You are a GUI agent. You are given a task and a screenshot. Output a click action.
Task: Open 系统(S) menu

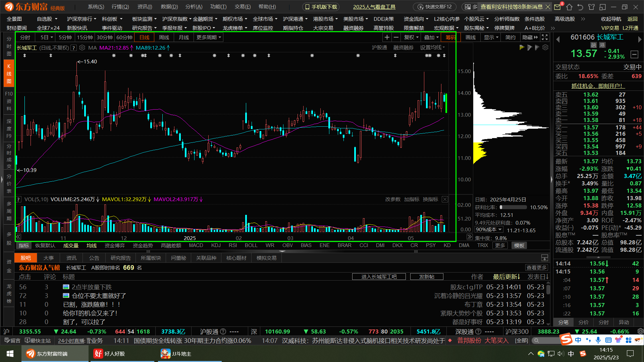[x=96, y=7]
